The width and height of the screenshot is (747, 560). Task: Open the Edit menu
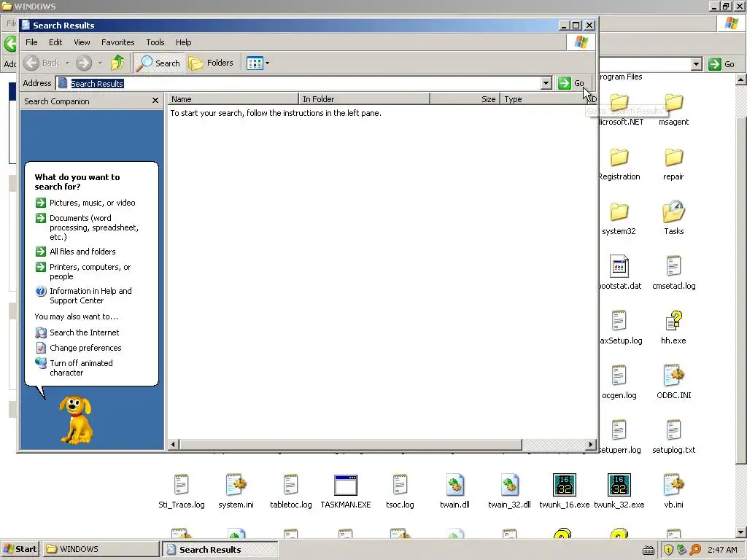pyautogui.click(x=55, y=42)
